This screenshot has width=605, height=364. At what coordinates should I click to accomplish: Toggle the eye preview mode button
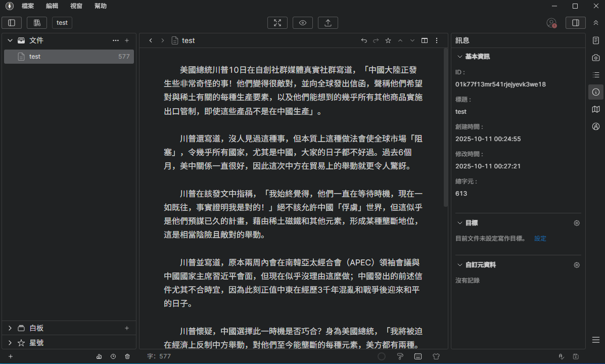303,23
